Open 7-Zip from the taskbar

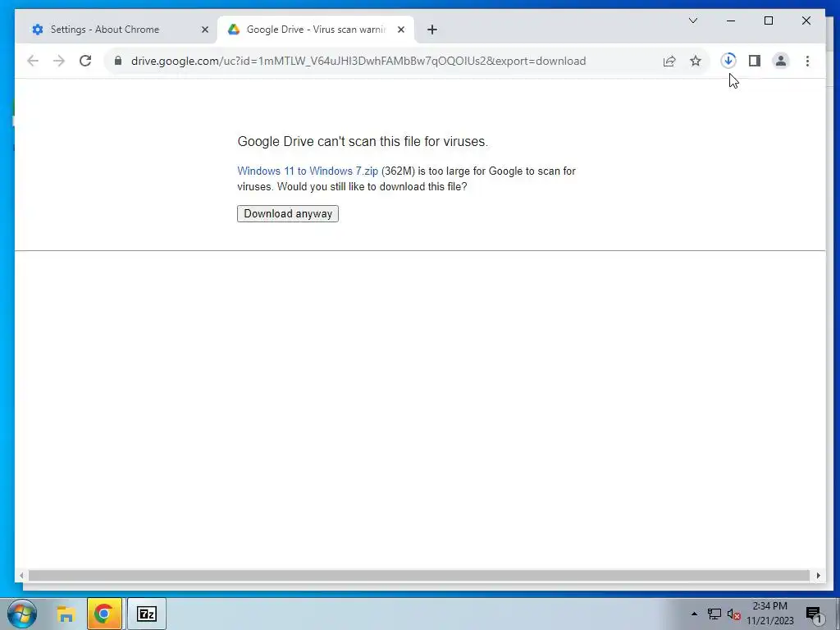[x=146, y=614]
